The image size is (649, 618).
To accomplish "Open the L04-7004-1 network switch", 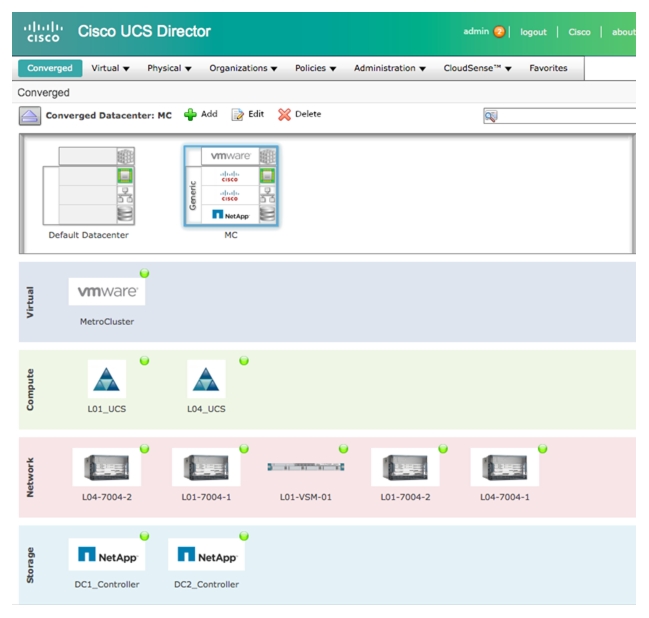I will click(x=505, y=467).
